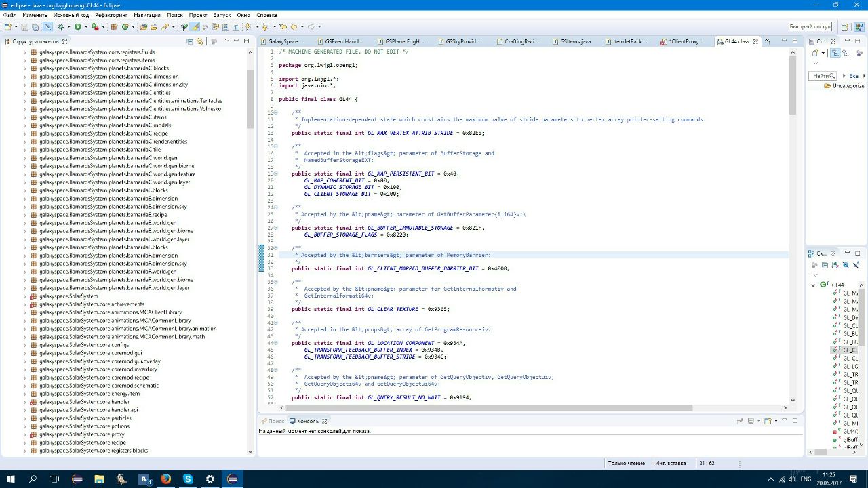Toggle Link with Editor in Package Explorer

click(x=199, y=41)
